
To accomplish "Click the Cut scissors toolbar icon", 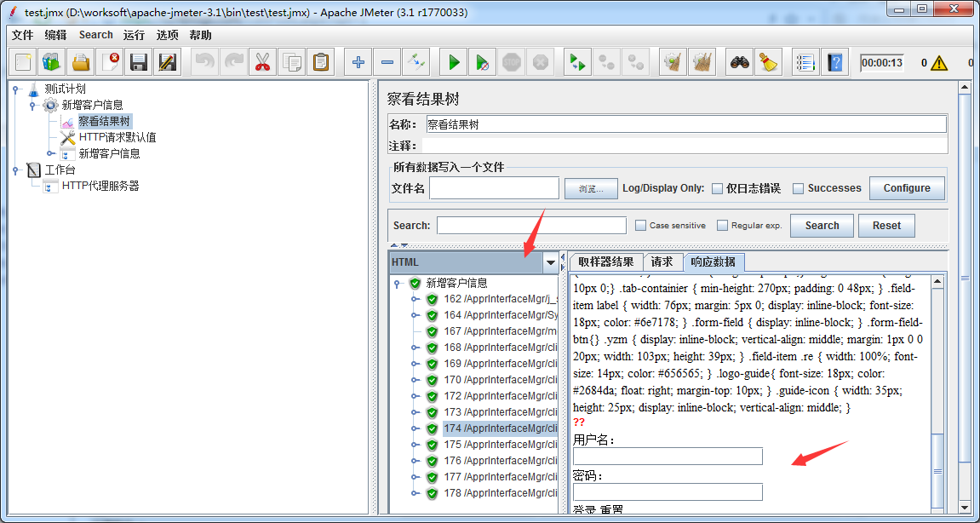I will click(x=262, y=62).
